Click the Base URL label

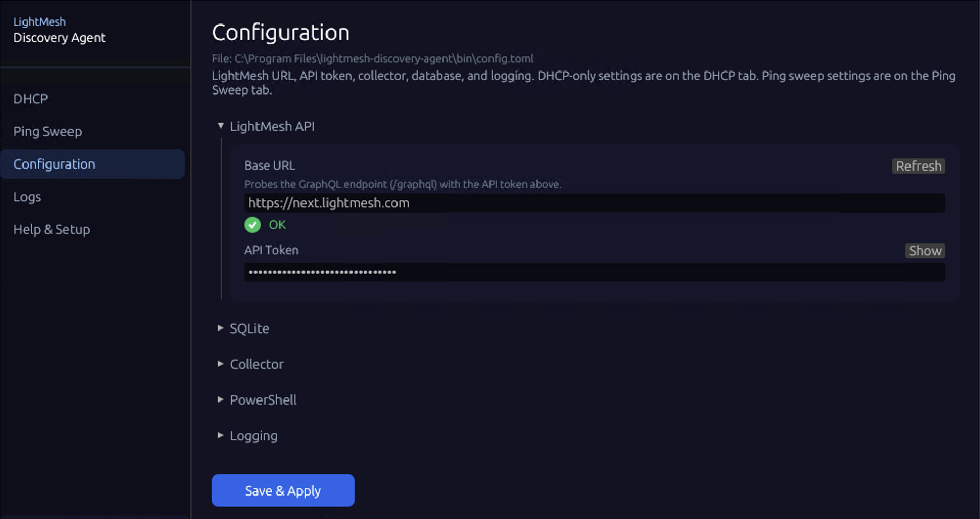(270, 166)
